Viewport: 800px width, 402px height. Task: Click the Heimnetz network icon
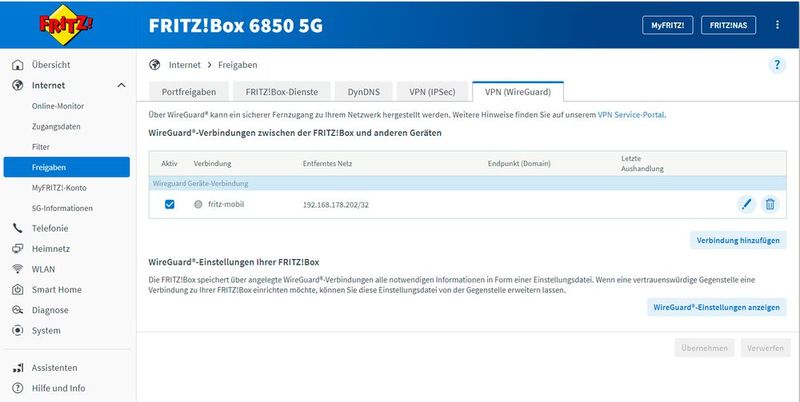point(17,248)
